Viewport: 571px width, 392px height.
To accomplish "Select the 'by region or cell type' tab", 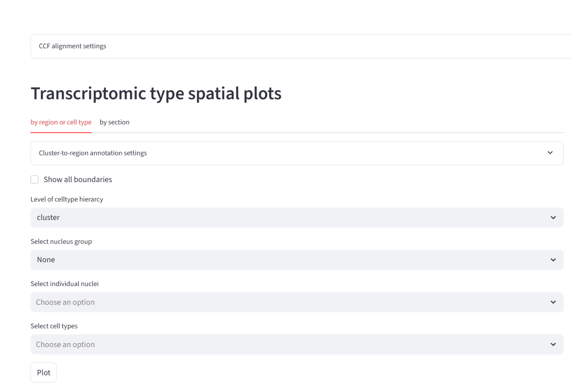I will [x=61, y=122].
